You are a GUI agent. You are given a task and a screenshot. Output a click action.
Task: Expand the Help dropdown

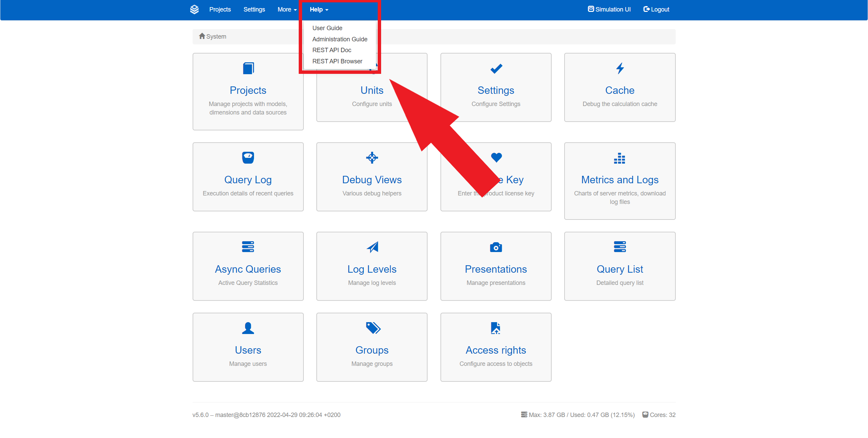pos(318,9)
